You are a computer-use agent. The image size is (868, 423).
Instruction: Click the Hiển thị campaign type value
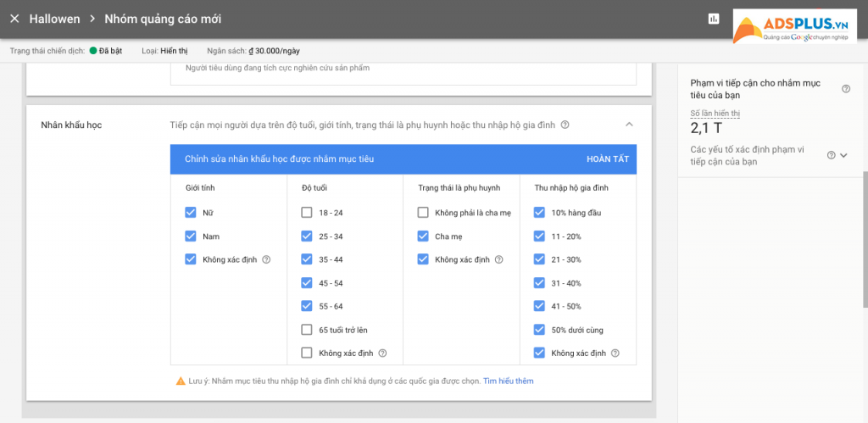174,50
